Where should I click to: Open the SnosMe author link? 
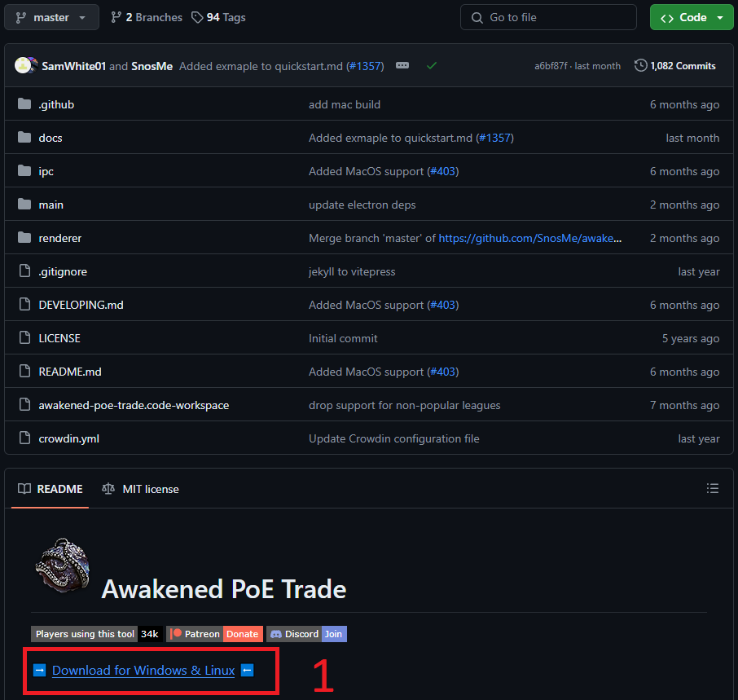pyautogui.click(x=152, y=66)
